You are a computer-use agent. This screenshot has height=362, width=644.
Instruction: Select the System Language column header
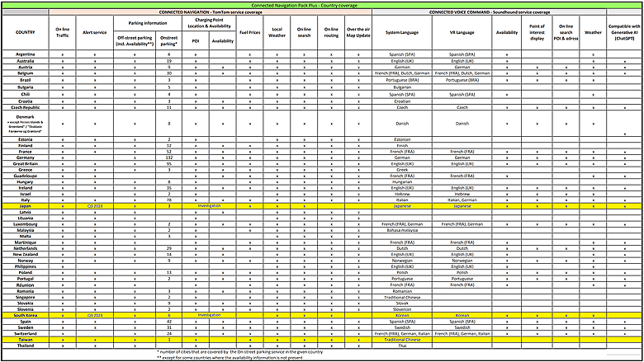tap(402, 32)
